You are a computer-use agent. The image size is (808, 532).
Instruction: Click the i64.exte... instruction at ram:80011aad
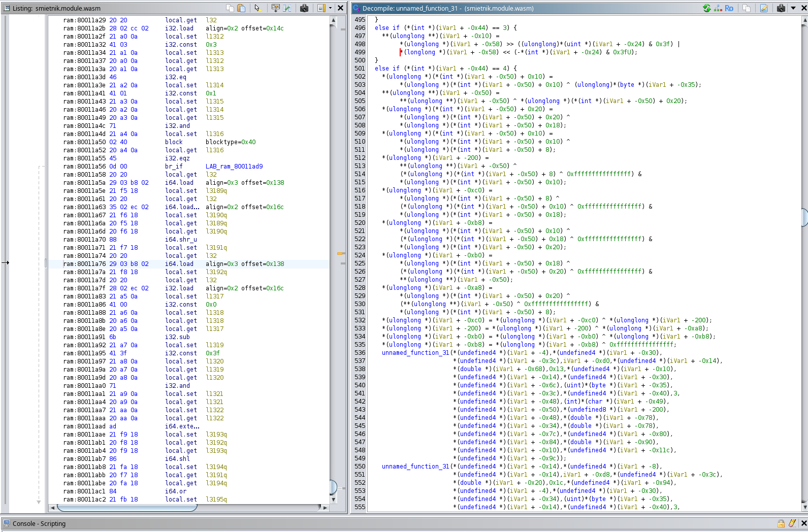pos(182,426)
